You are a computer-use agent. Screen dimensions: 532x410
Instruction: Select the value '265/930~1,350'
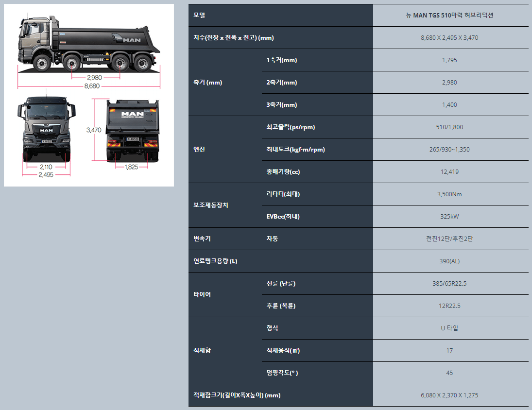(449, 150)
